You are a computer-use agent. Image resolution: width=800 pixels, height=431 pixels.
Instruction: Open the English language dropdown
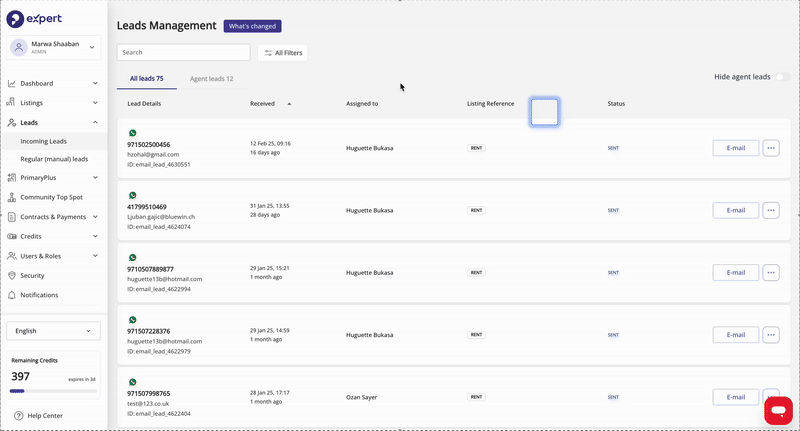(x=53, y=331)
